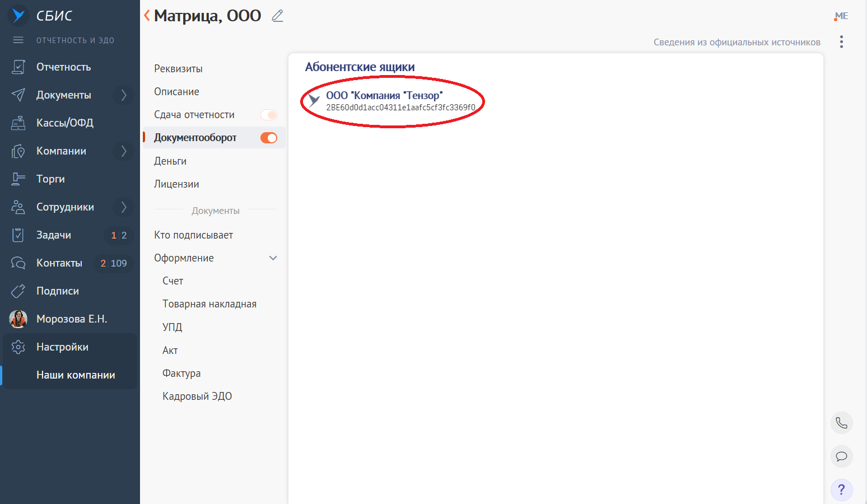This screenshot has height=504, width=867.
Task: Expand the Документы sidebar arrow
Action: click(124, 95)
